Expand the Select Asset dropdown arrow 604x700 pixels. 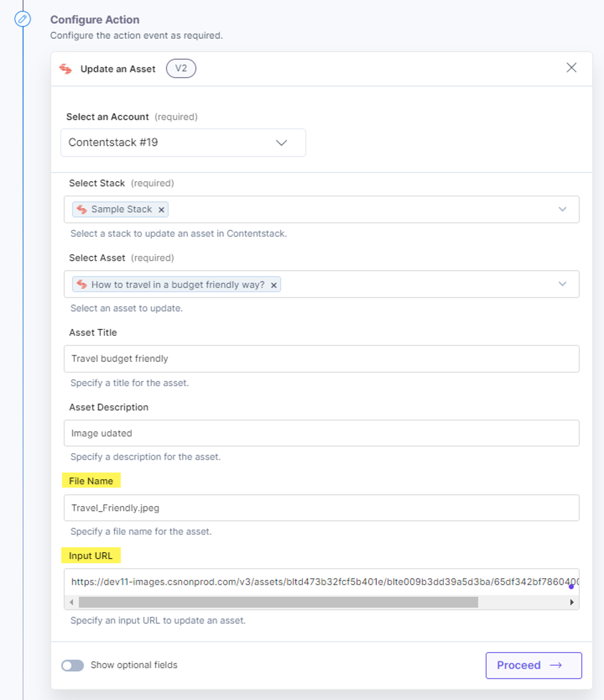(x=562, y=284)
